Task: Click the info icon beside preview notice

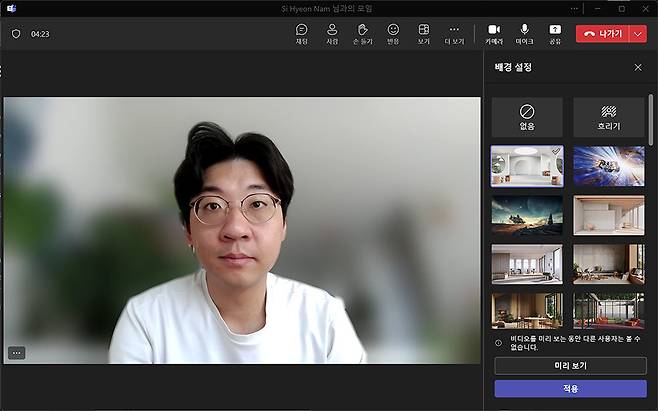Action: [x=498, y=343]
